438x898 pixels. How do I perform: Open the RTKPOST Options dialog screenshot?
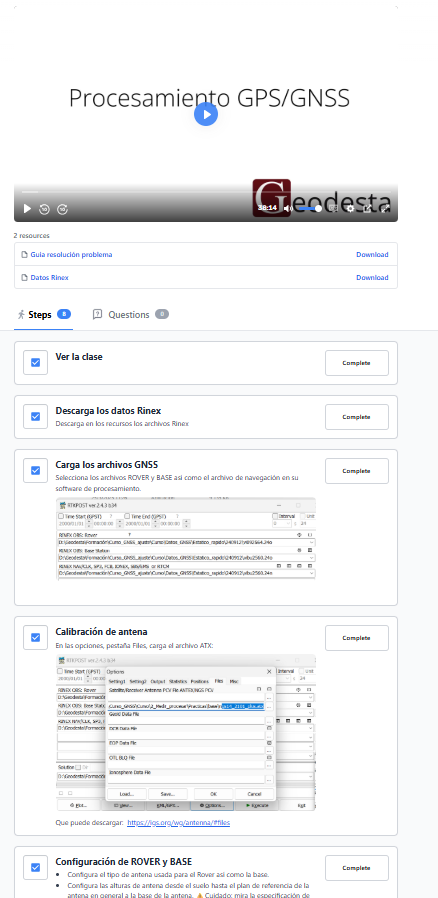coord(186,733)
